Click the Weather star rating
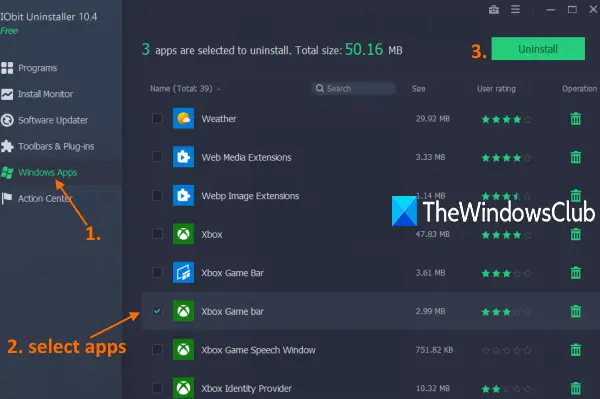 506,119
